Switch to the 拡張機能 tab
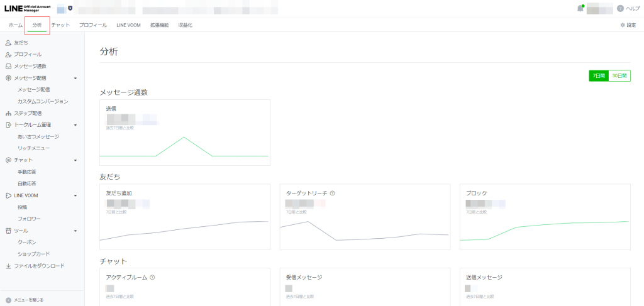 pyautogui.click(x=159, y=25)
